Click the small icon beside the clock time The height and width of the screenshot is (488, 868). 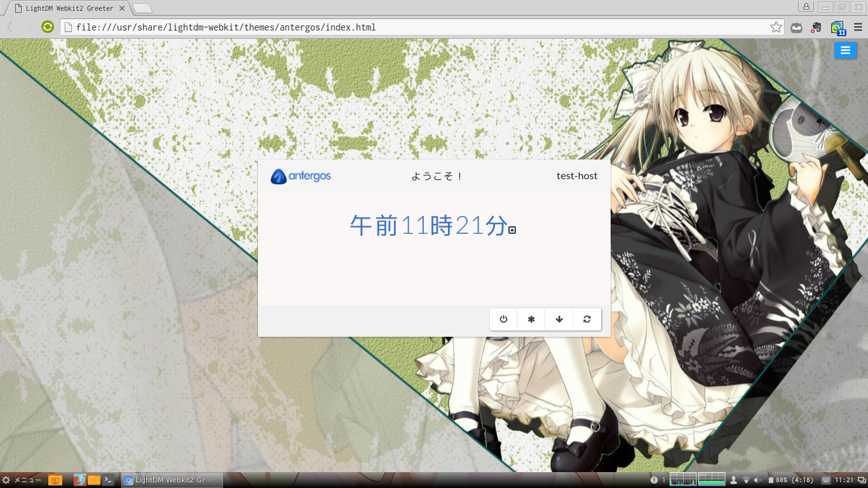pos(512,230)
